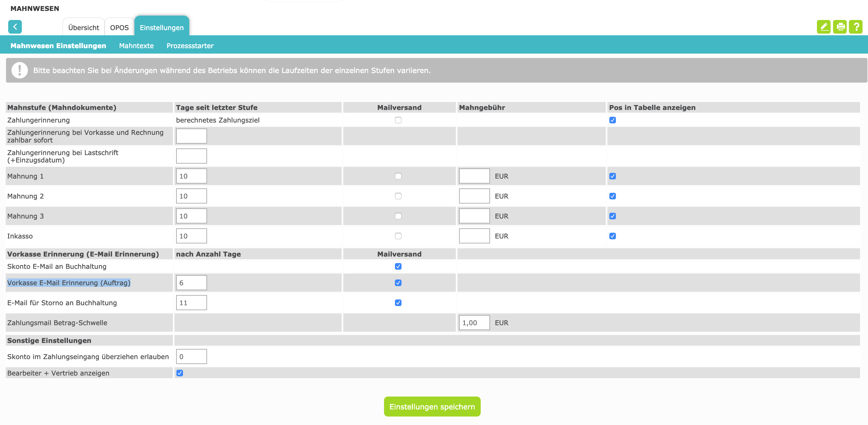Screen dimensions: 868x425
Task: Click the green edit pencil icon
Action: click(823, 27)
